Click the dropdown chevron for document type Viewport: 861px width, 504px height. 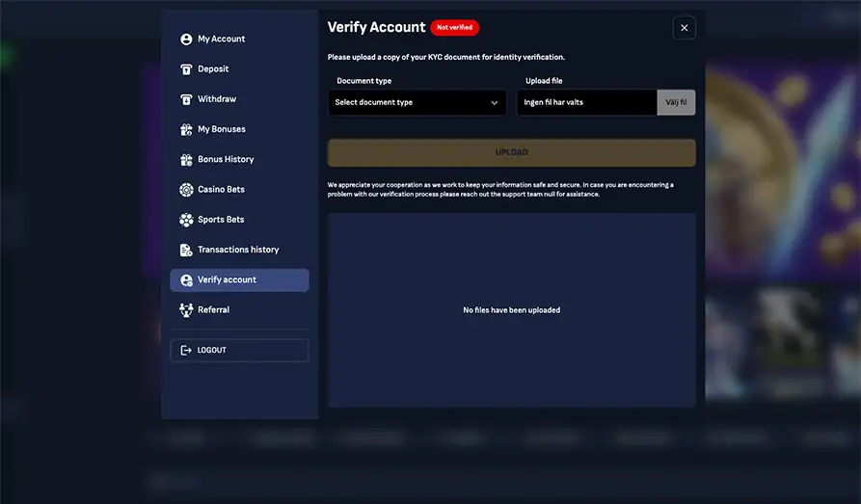tap(495, 103)
